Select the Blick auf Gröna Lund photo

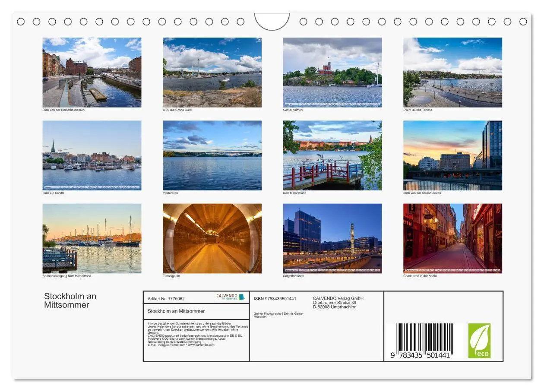pos(212,72)
